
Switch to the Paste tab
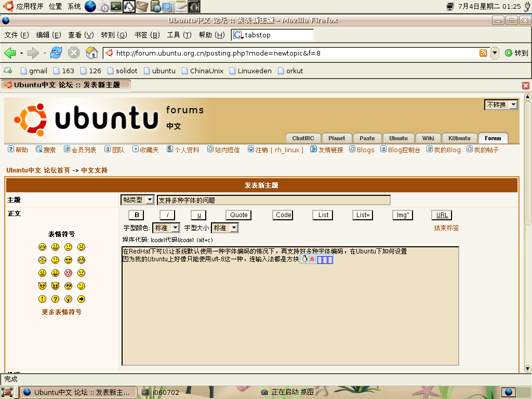click(x=367, y=138)
